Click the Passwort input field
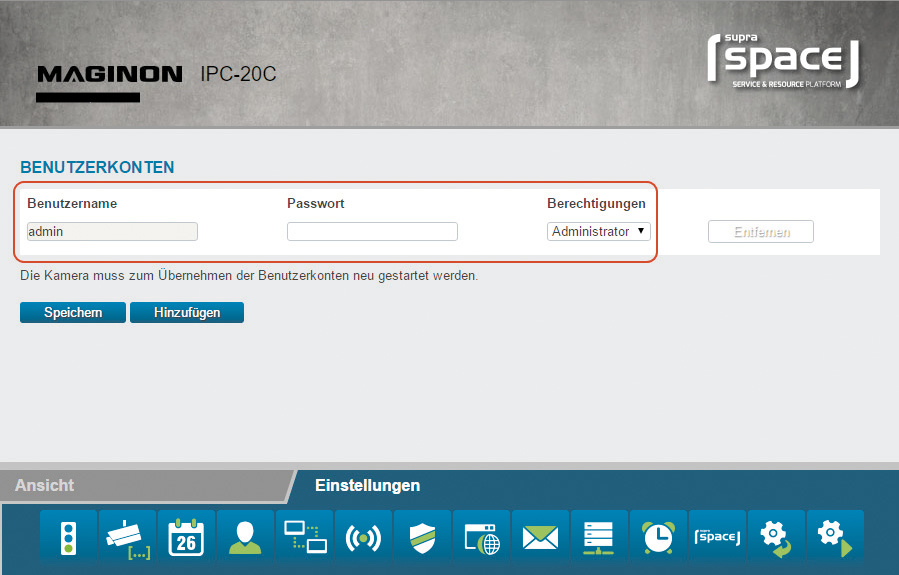This screenshot has height=575, width=899. pyautogui.click(x=372, y=231)
